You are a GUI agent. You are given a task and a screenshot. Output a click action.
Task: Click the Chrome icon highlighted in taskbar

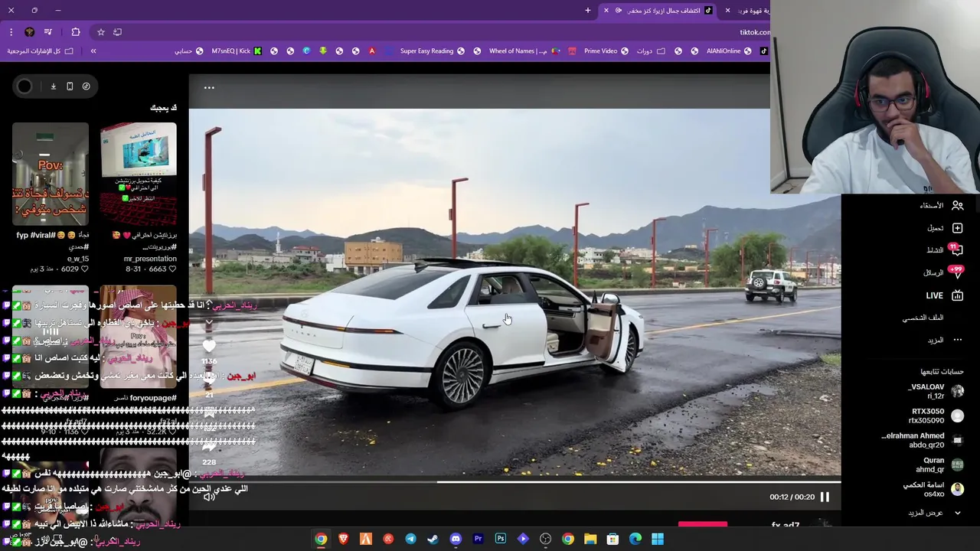[322, 539]
